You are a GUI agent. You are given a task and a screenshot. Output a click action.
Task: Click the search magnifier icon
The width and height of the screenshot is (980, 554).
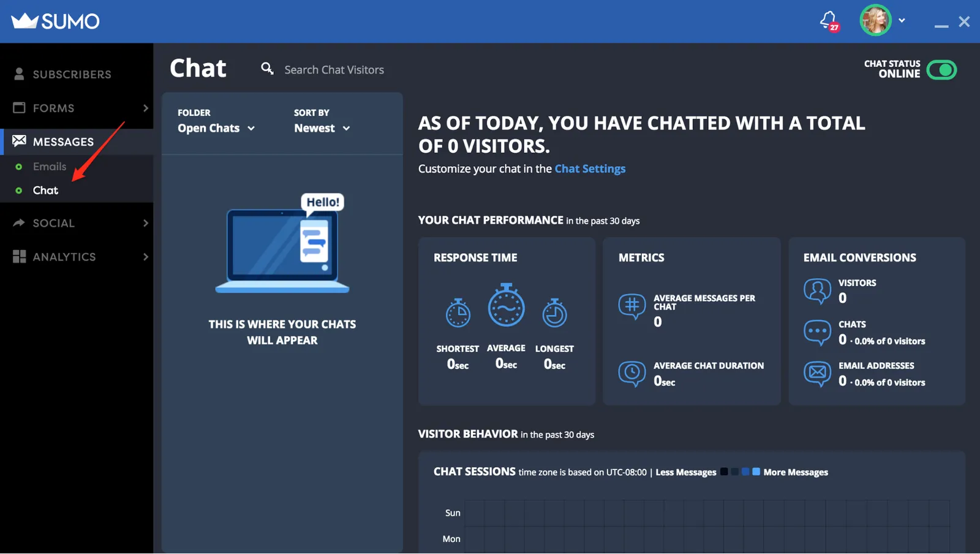pyautogui.click(x=267, y=69)
